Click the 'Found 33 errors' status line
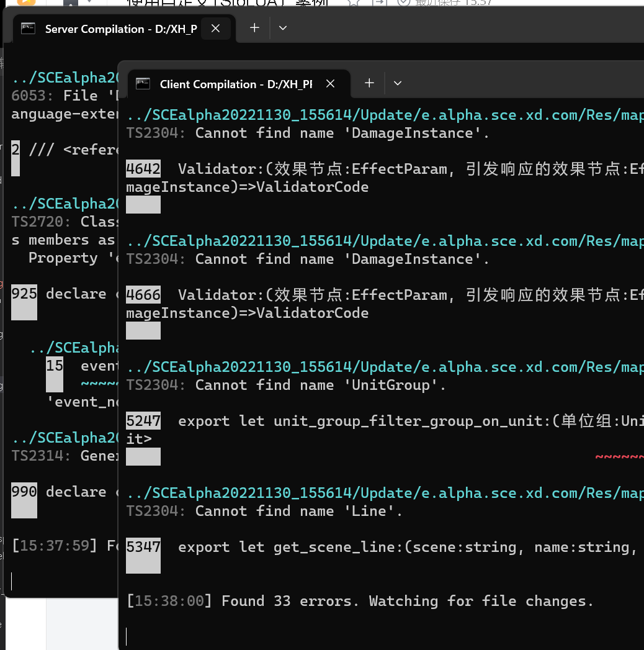The width and height of the screenshot is (644, 650). 360,601
